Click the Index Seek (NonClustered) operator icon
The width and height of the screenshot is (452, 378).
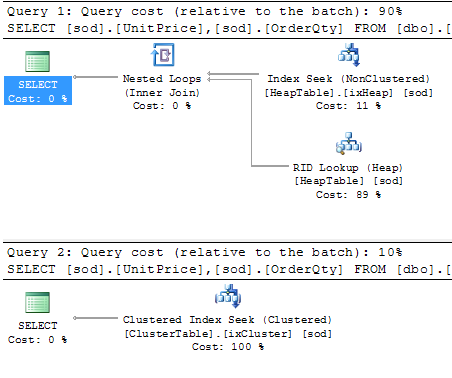349,55
